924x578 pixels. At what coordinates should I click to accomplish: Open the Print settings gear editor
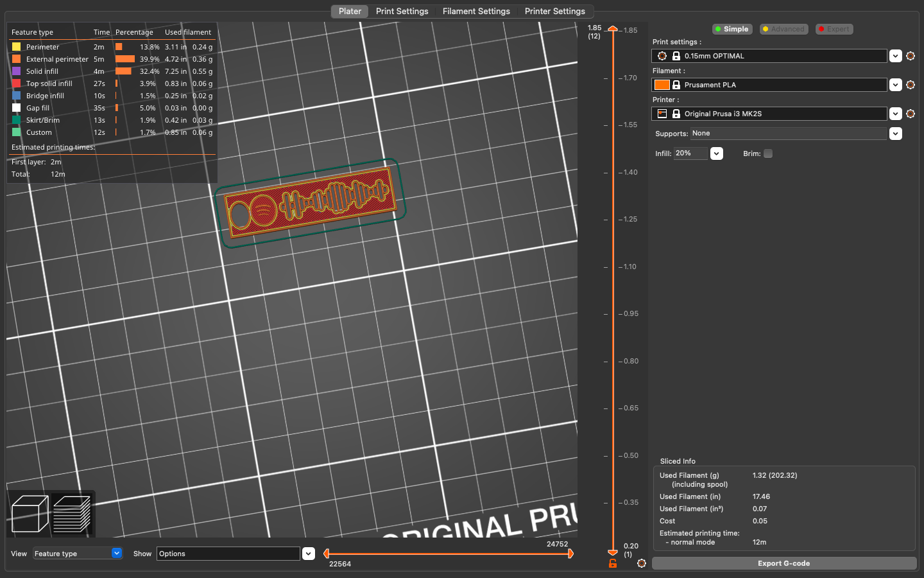tap(910, 56)
